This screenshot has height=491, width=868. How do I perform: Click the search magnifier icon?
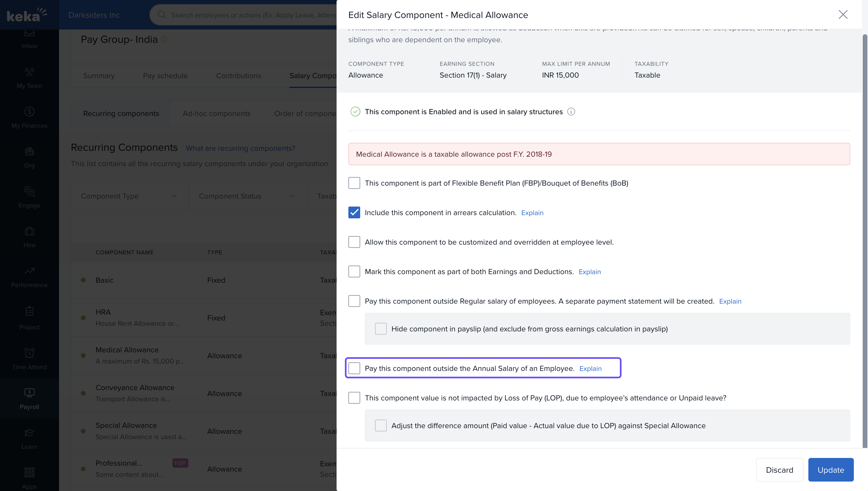click(x=161, y=15)
